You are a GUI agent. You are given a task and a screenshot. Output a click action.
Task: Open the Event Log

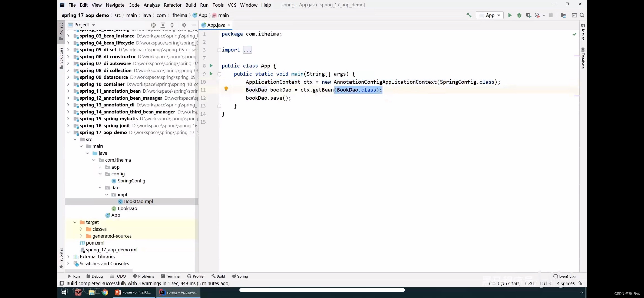[x=564, y=276]
